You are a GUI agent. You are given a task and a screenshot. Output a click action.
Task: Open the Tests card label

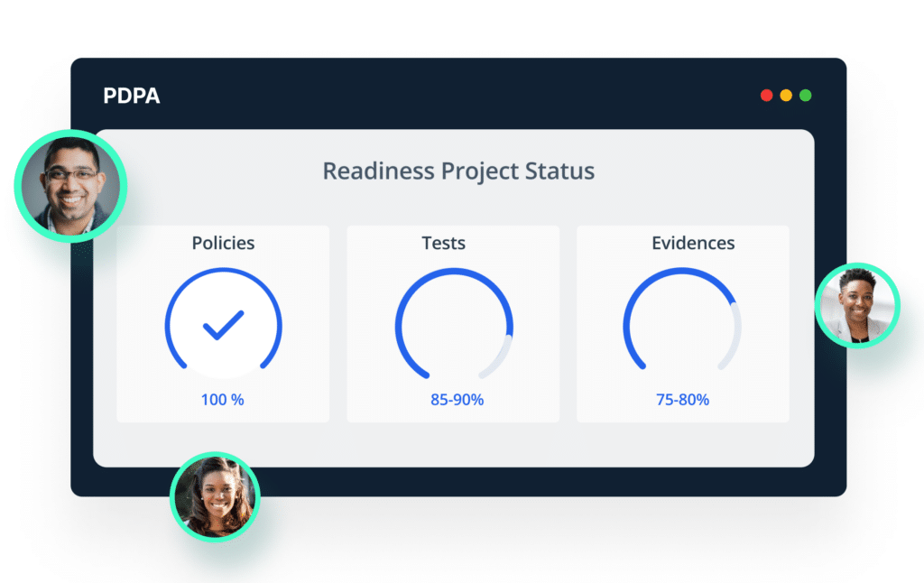pyautogui.click(x=443, y=243)
